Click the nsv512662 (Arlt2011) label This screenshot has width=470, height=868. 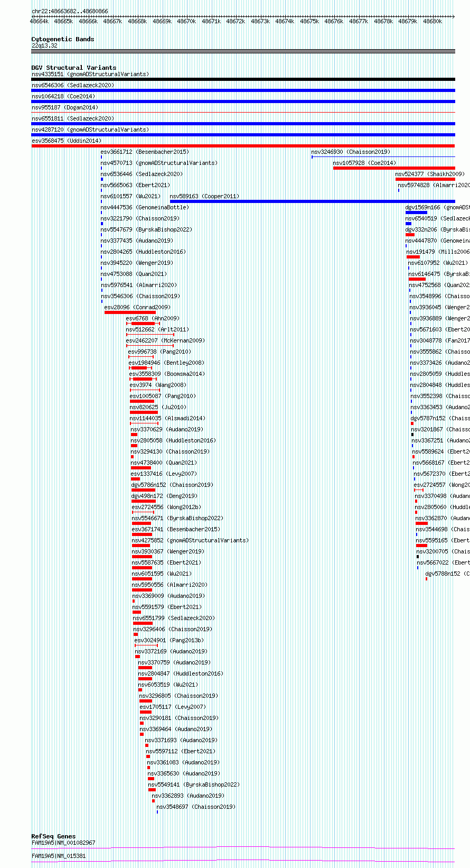[x=157, y=329]
